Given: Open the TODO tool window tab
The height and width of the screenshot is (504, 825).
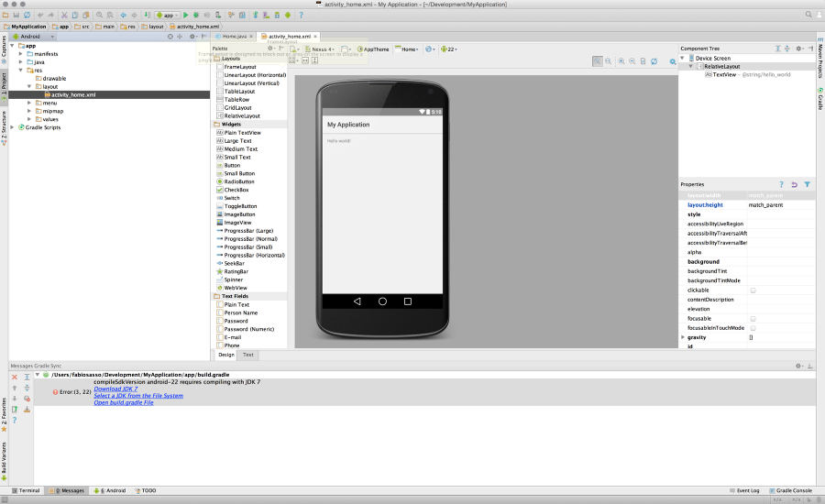Looking at the screenshot, I should pyautogui.click(x=146, y=490).
